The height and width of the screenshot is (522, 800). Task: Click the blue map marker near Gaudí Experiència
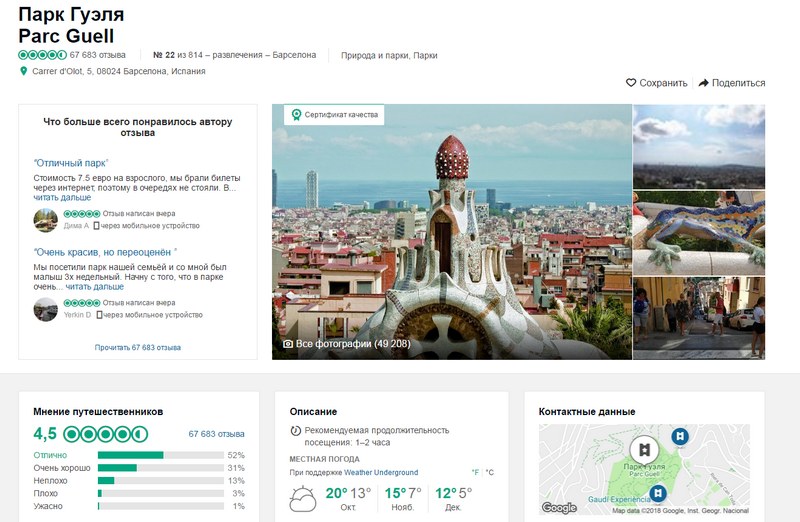coord(657,492)
